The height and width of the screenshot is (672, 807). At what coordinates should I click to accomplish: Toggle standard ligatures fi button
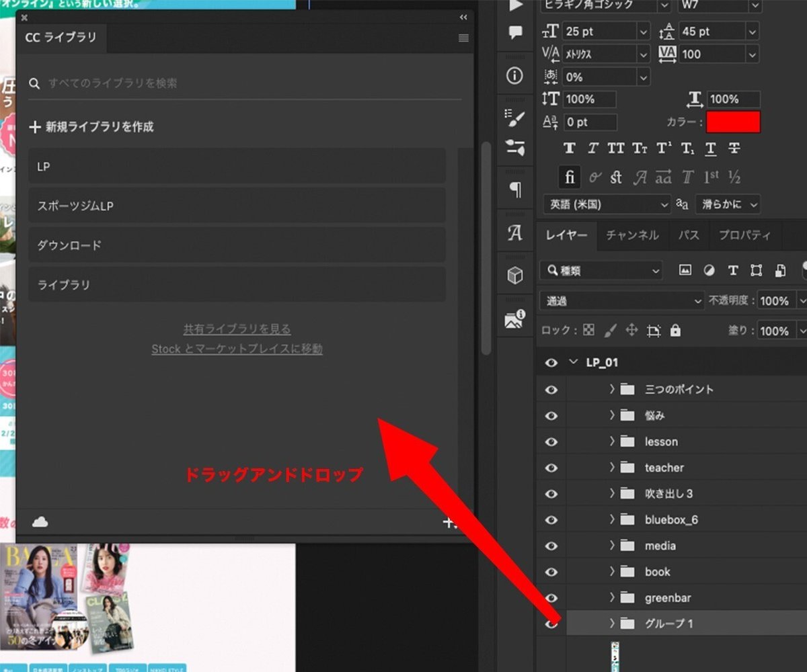[570, 178]
